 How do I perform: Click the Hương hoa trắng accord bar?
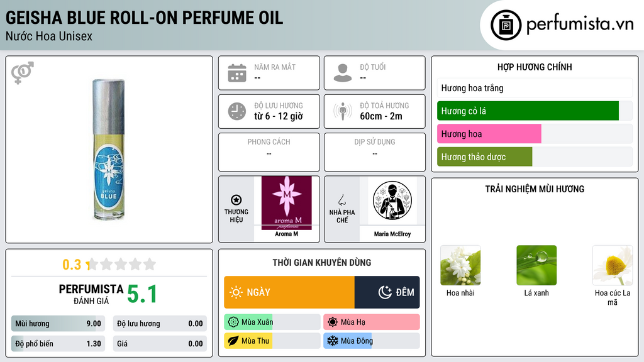(x=535, y=88)
